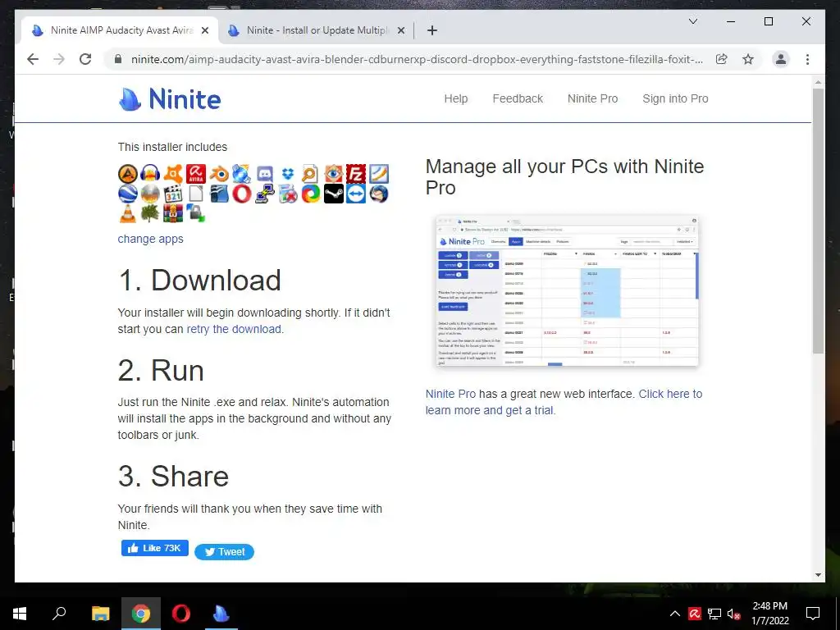Click the CDBurnerXP disc icon

coord(242,174)
